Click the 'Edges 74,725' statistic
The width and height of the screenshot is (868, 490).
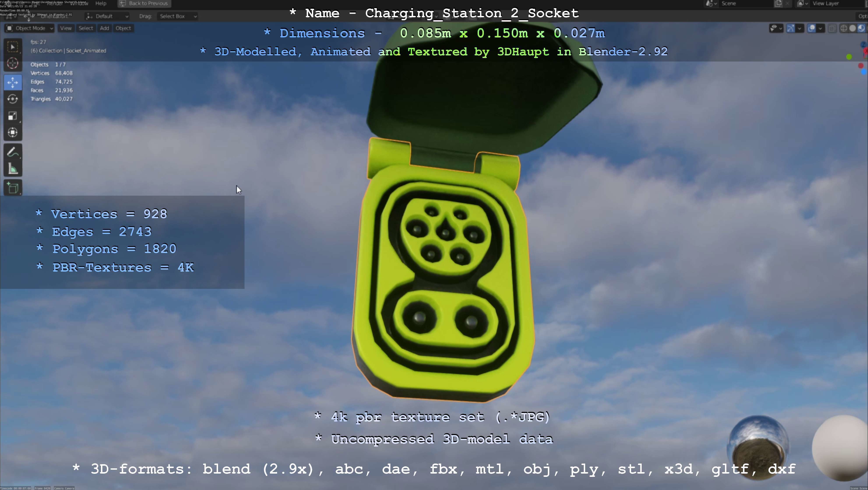51,82
